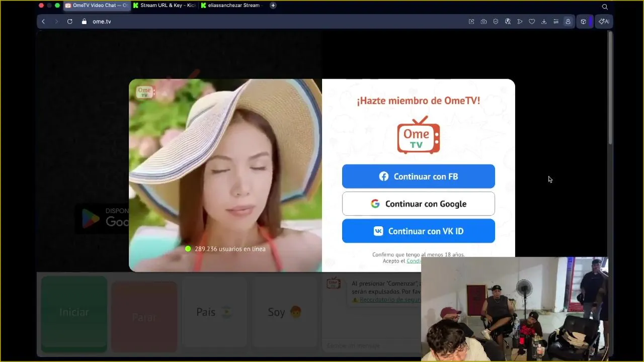Image resolution: width=644 pixels, height=362 pixels.
Task: Click Continuar con Google button
Action: 419,204
